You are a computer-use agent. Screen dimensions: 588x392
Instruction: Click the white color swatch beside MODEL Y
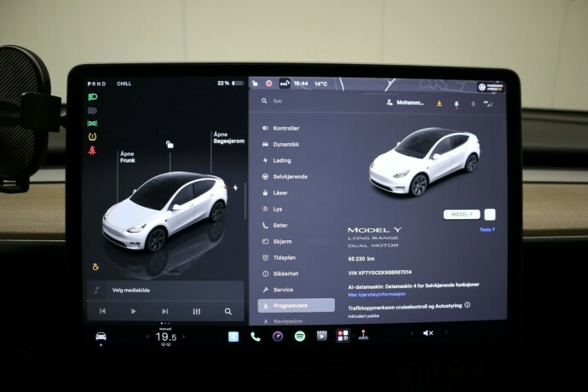[x=490, y=215]
